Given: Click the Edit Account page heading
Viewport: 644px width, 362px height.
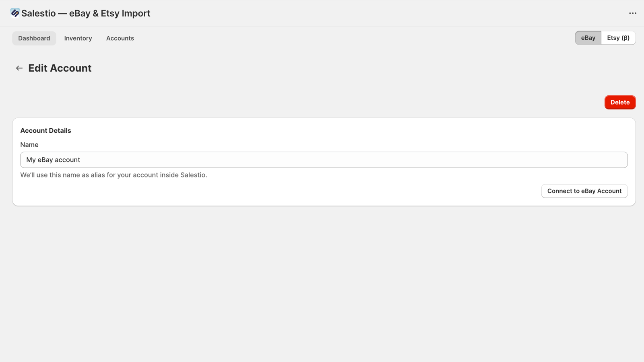Looking at the screenshot, I should pyautogui.click(x=59, y=68).
